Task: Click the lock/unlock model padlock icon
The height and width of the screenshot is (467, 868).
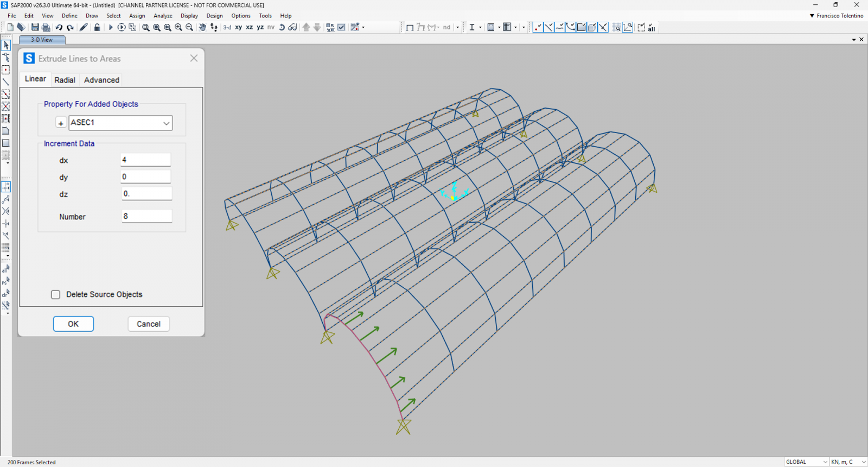Action: (x=97, y=27)
